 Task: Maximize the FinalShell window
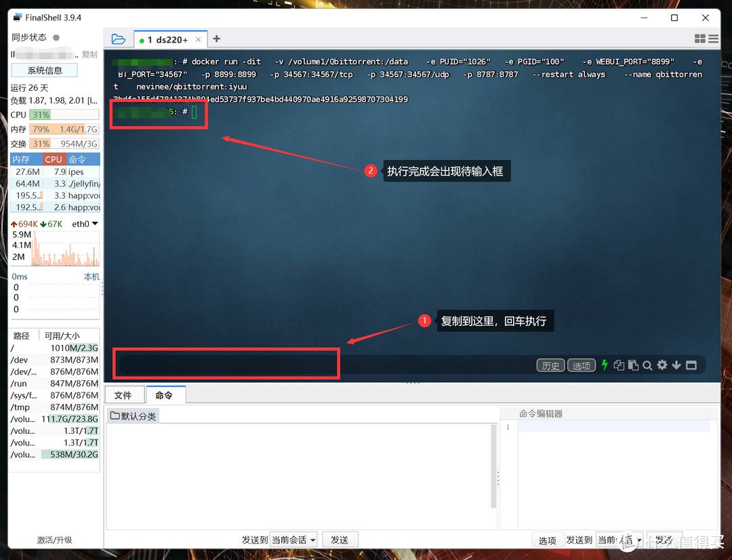coord(674,18)
